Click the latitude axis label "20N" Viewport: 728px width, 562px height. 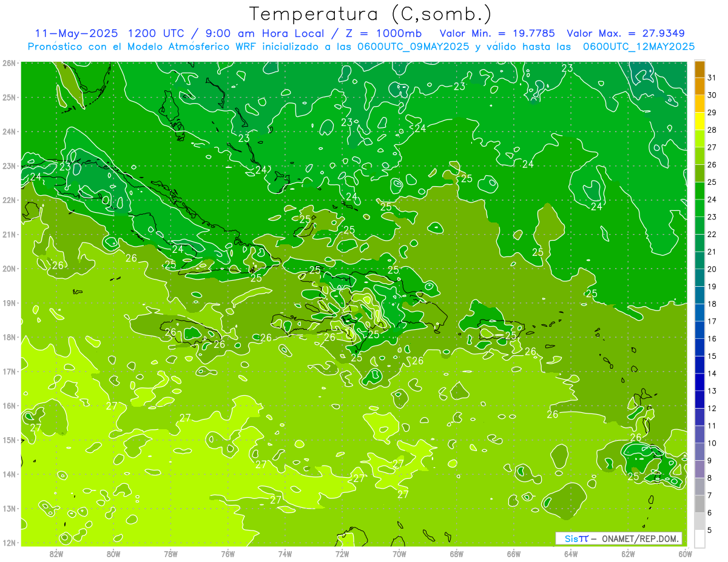pyautogui.click(x=9, y=269)
